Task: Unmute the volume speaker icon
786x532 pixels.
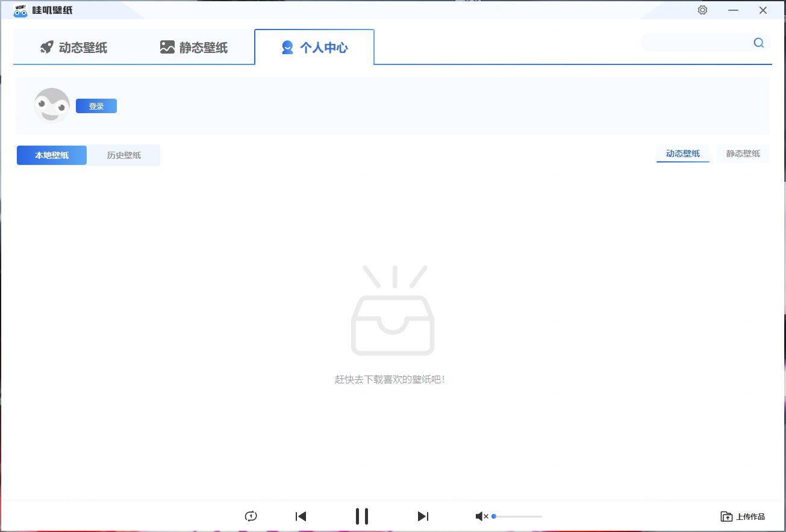Action: click(x=481, y=516)
